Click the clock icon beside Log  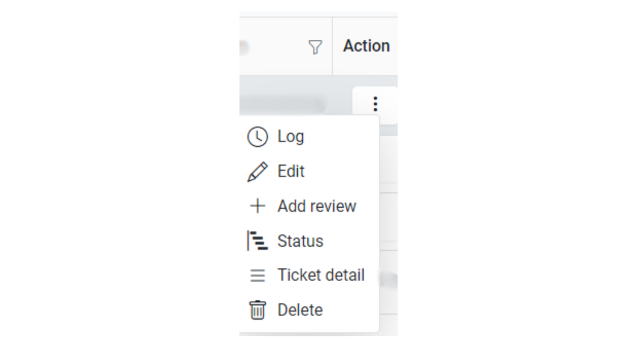(x=257, y=137)
